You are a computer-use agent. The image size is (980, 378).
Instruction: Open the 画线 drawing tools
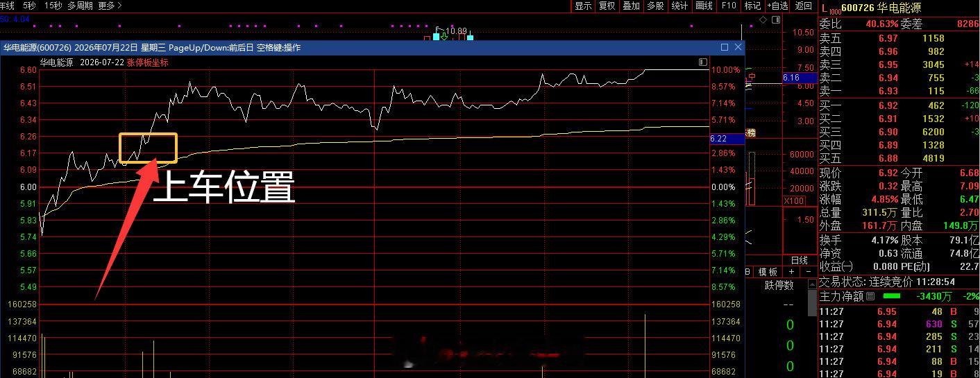coord(704,6)
